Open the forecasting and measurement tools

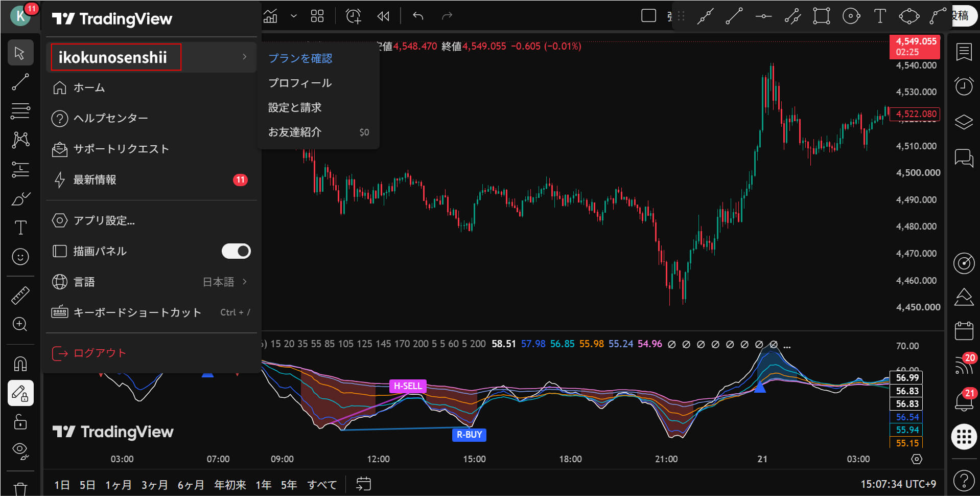[x=20, y=169]
